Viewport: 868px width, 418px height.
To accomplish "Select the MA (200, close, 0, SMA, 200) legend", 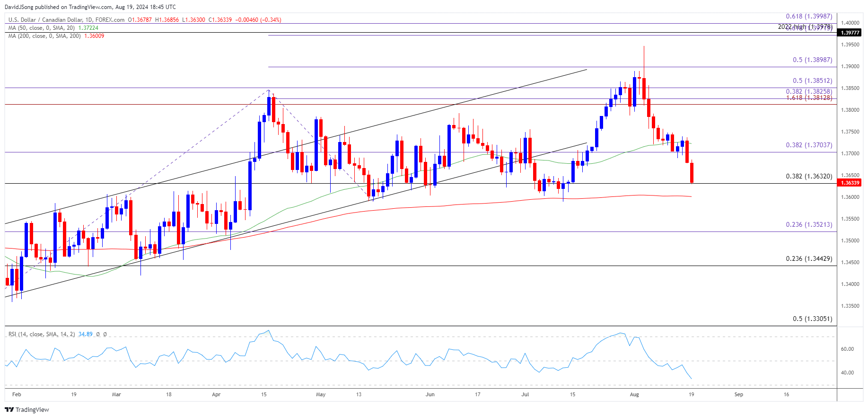I will coord(45,36).
